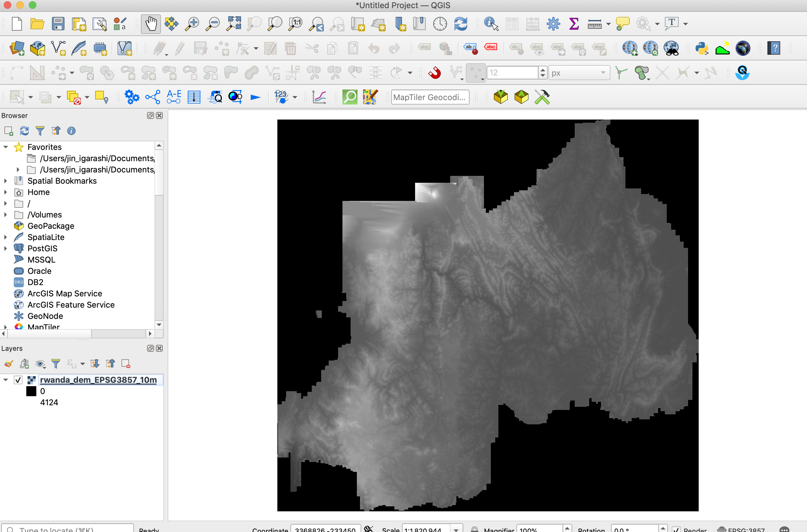Click the New GeoPackage Layer icon
The height and width of the screenshot is (532, 807).
point(37,48)
